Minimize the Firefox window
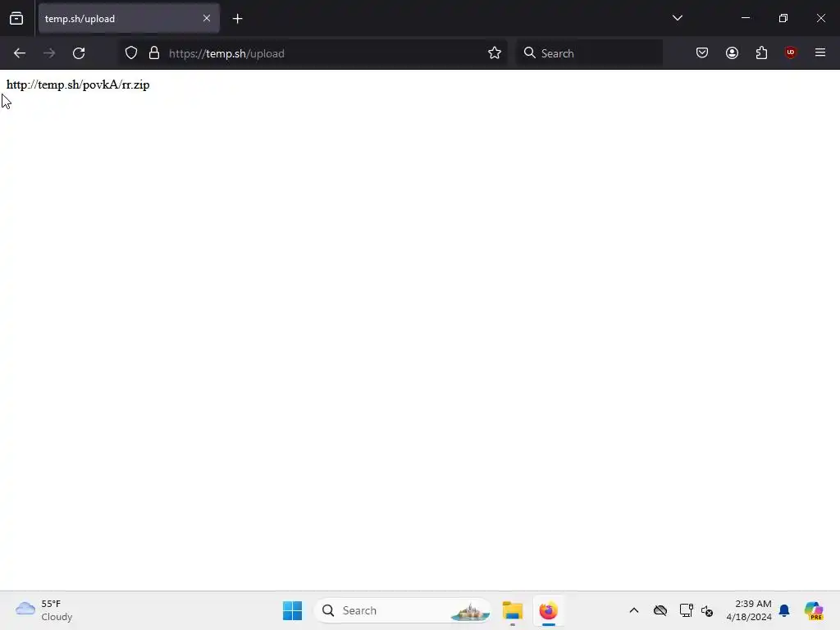The width and height of the screenshot is (840, 630). (746, 18)
